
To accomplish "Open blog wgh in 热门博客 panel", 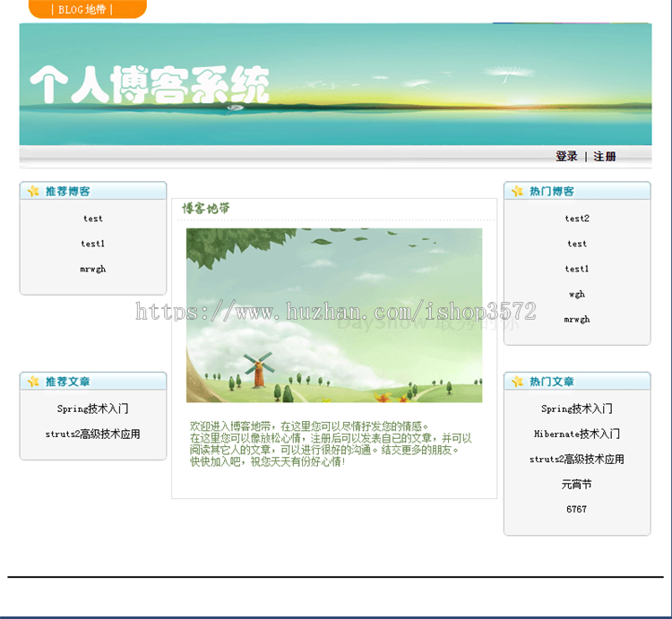I will [x=577, y=295].
